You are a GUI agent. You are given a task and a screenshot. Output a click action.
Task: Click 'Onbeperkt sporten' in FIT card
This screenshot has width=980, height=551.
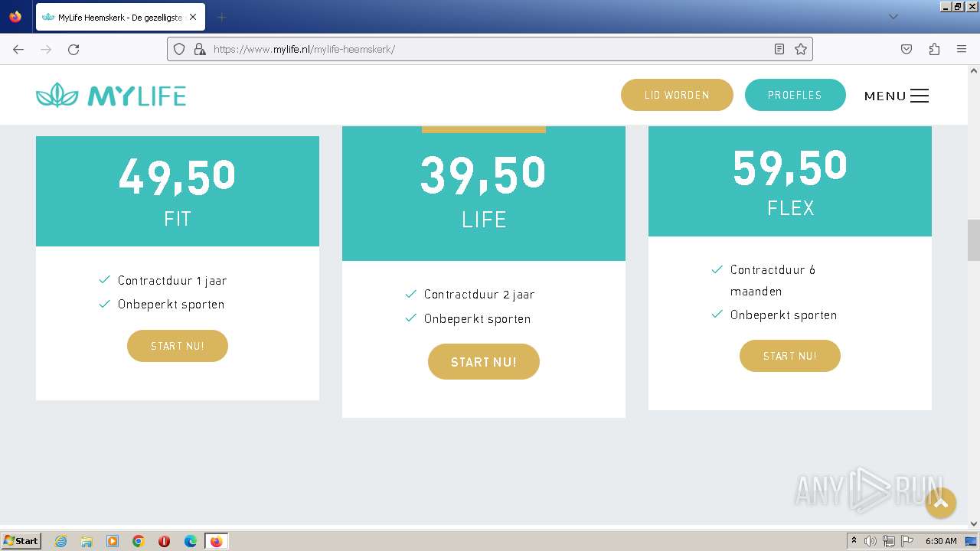click(171, 305)
